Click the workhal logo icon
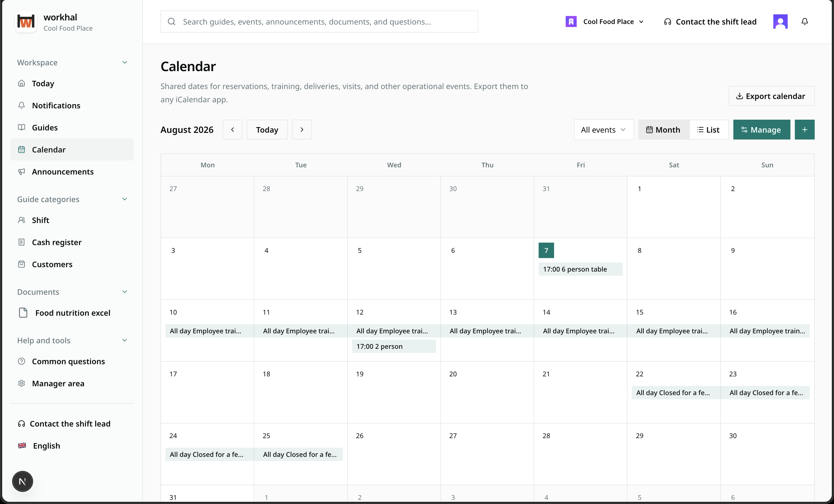The height and width of the screenshot is (504, 834). click(26, 22)
